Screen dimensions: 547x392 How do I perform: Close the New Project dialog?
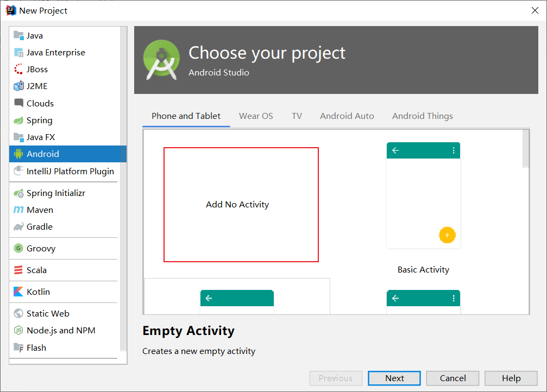pos(535,10)
